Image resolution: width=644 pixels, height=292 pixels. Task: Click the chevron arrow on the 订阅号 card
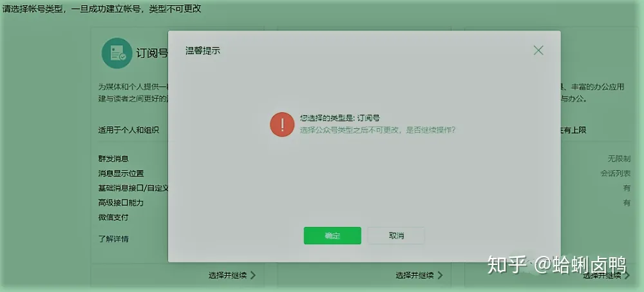253,275
